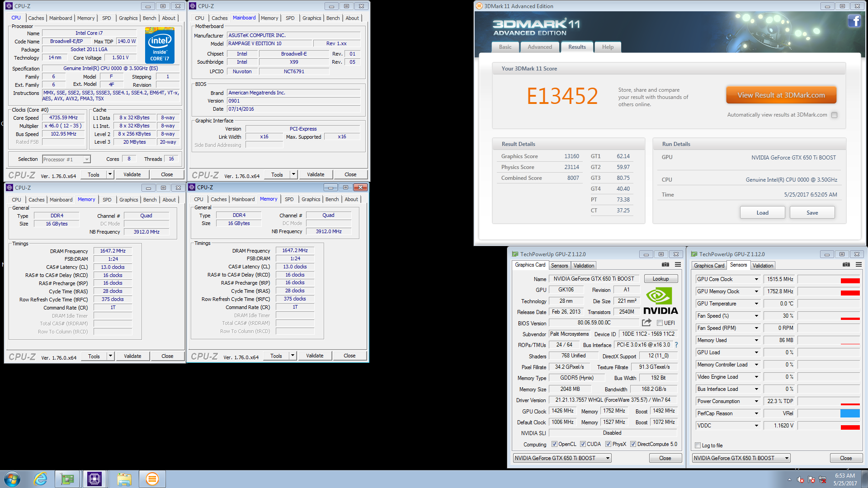Click CPU-Z title icon in Mainboard window

click(x=193, y=6)
